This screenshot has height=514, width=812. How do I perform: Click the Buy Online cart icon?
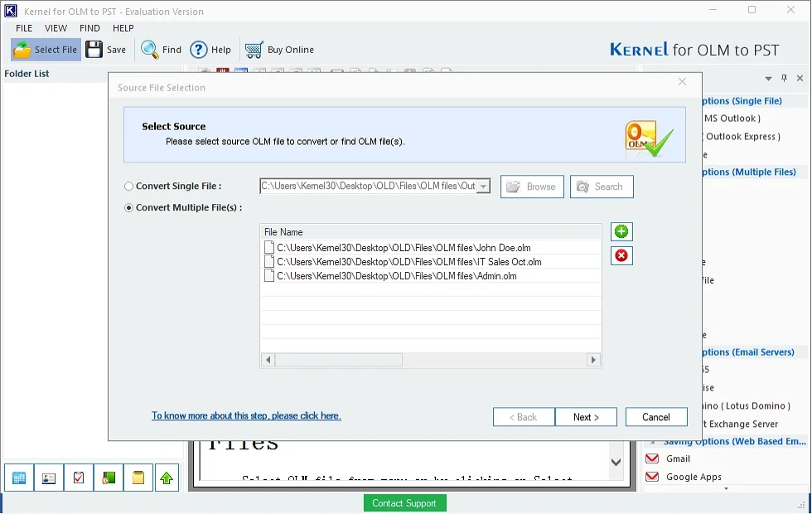coord(254,50)
